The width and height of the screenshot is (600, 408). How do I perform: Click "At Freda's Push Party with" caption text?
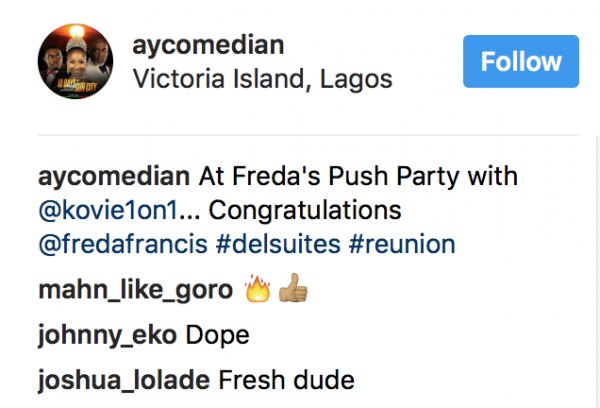(x=357, y=177)
